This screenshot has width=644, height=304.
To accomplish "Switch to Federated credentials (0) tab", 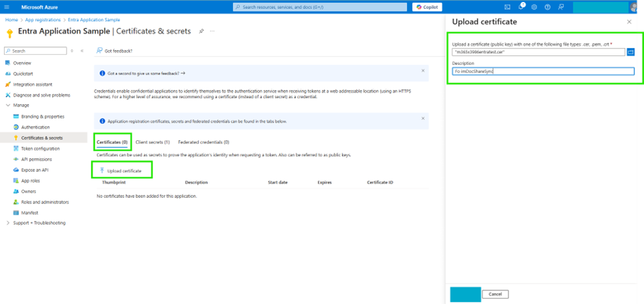I will click(203, 142).
